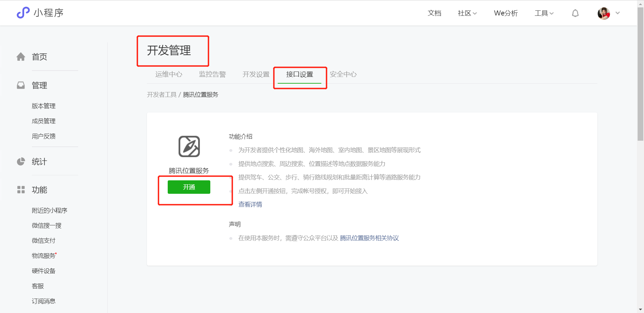
Task: Click the text starting with 提供驾车、公交
Action: click(x=329, y=177)
